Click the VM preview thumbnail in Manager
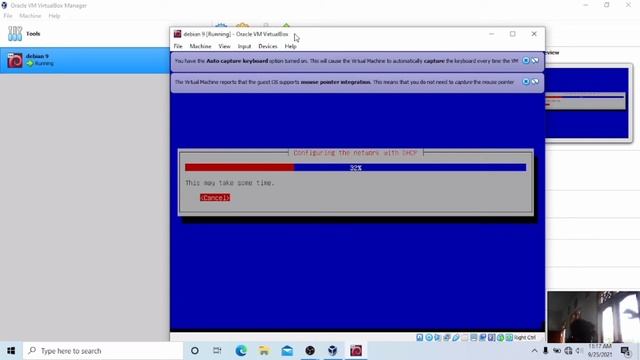 click(587, 103)
